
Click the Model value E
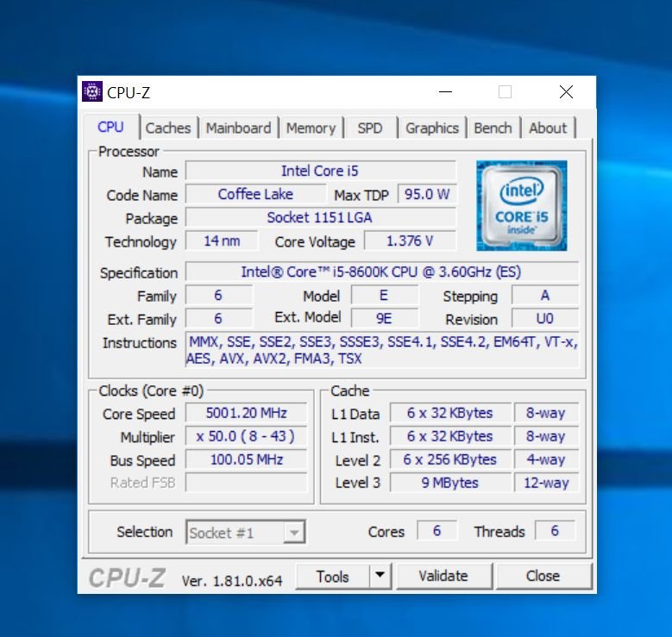point(385,295)
